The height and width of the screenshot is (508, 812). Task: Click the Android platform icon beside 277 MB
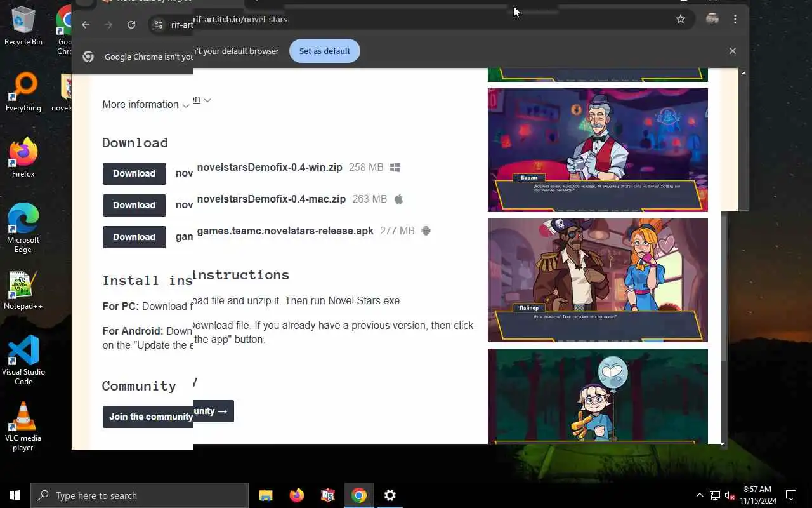[426, 231]
